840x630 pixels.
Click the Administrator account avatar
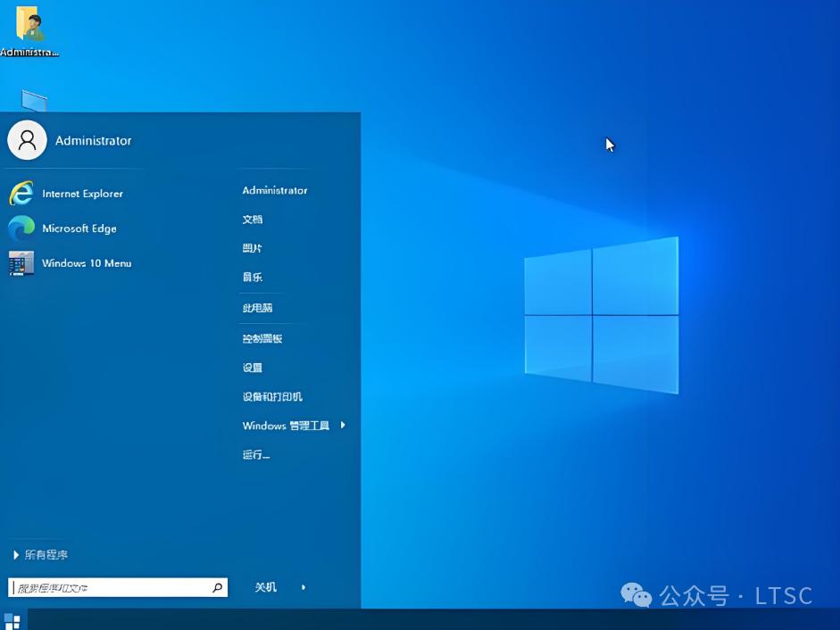click(27, 140)
